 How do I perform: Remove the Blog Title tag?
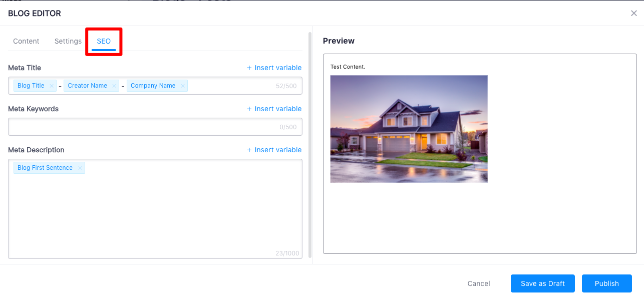point(51,86)
